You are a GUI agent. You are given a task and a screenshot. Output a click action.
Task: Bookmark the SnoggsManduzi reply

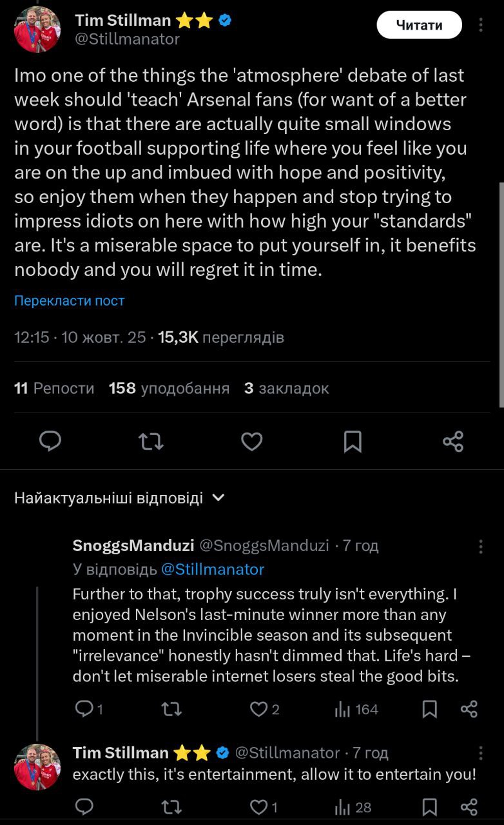pos(430,709)
